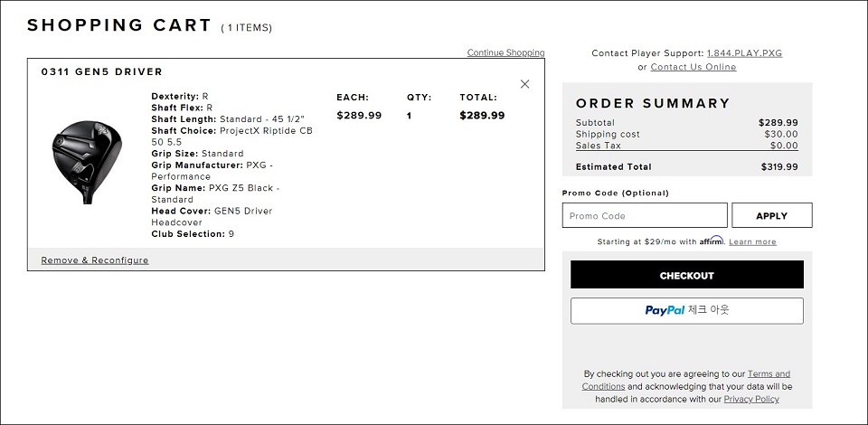Click the 0311 GEN5 DRIVER product title
This screenshot has width=868, height=425.
[x=102, y=72]
